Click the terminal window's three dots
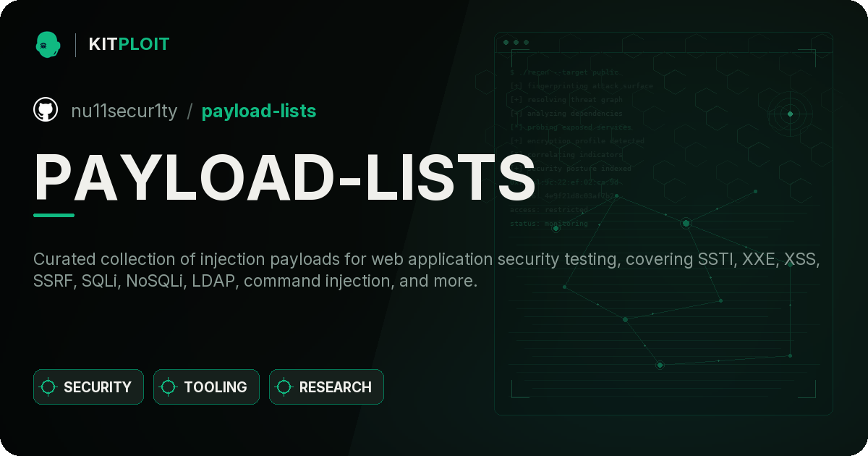868x456 pixels. (516, 42)
